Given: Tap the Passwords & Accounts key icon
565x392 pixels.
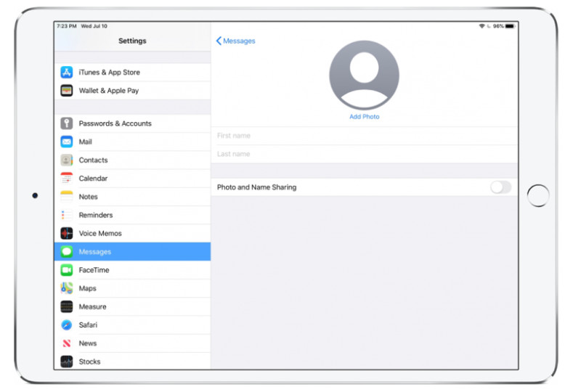Looking at the screenshot, I should 67,123.
